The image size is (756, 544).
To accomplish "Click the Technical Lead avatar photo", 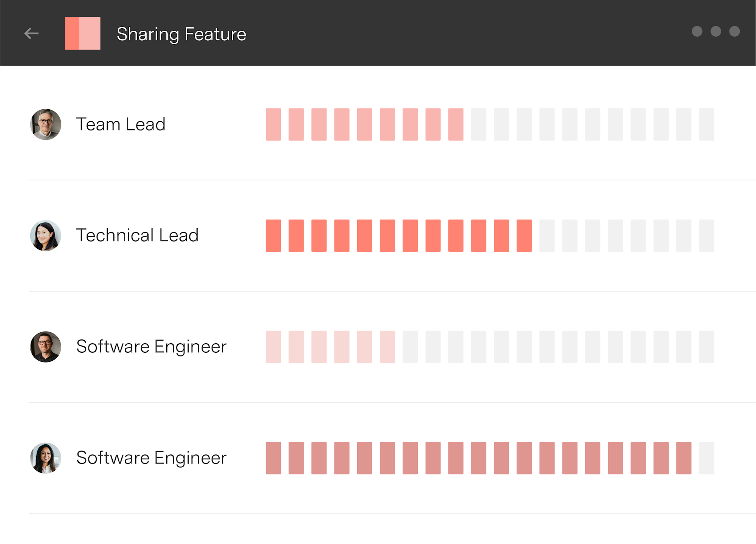I will pos(46,236).
